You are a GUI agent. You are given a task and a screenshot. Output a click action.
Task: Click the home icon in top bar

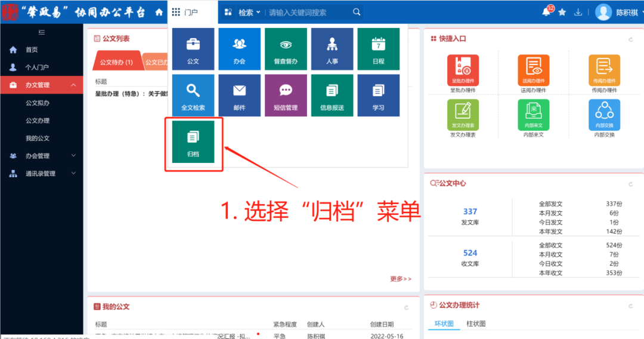tap(159, 13)
